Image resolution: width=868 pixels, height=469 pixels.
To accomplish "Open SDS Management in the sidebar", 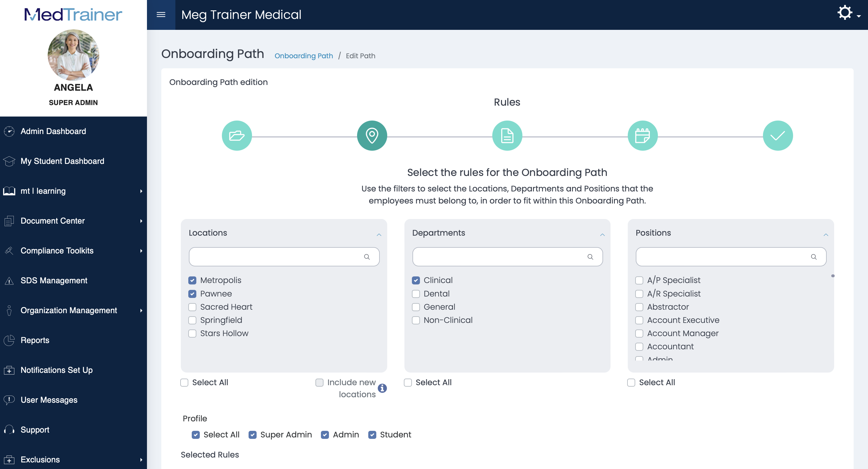I will pos(54,280).
